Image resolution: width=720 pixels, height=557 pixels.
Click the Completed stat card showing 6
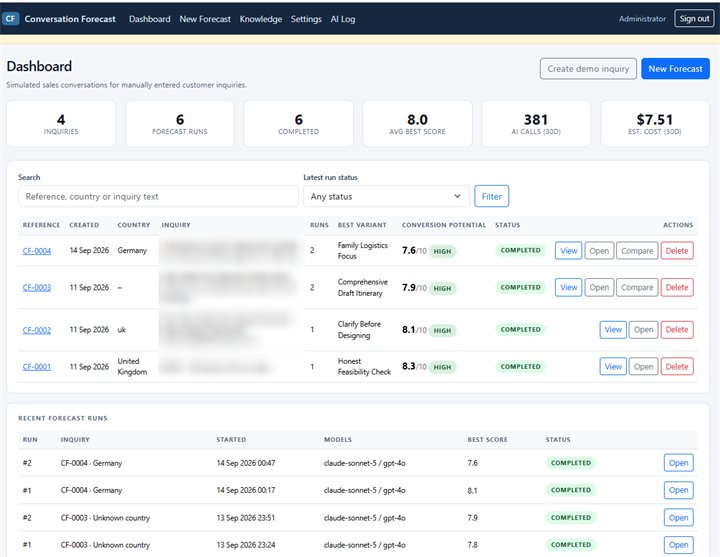tap(298, 124)
